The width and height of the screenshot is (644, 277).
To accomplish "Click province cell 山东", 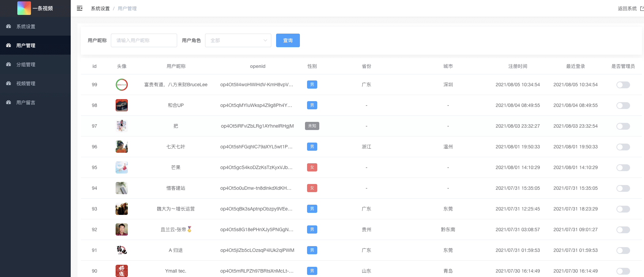I will coord(367,271).
